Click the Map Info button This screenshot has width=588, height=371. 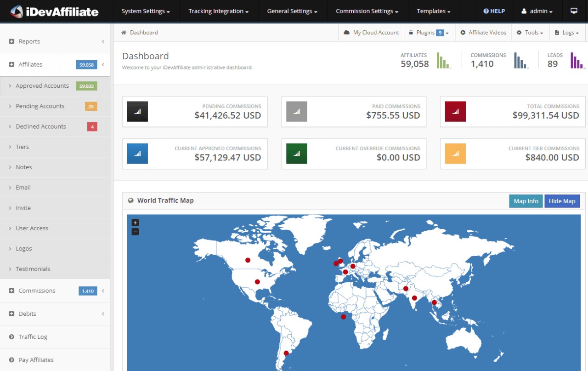(x=526, y=201)
